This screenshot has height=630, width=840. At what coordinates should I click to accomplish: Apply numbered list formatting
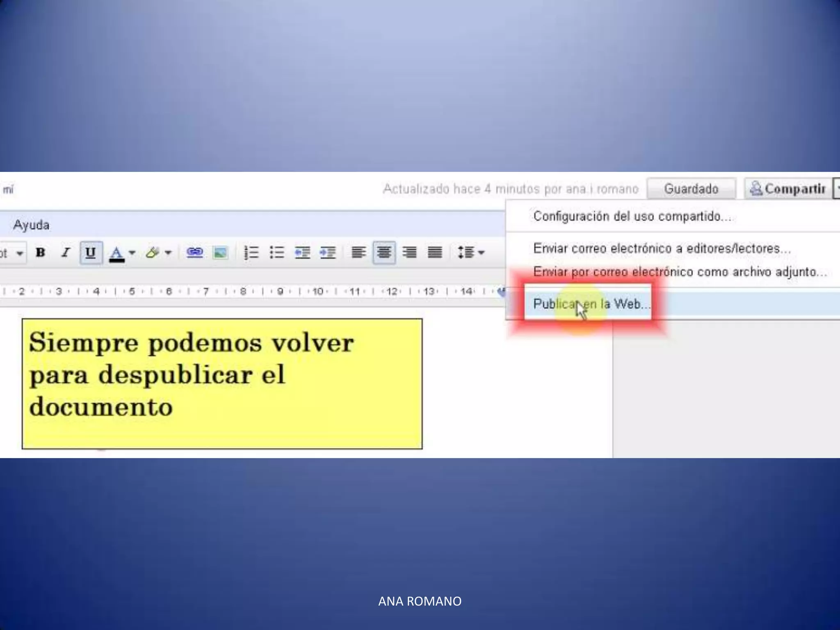tap(251, 252)
